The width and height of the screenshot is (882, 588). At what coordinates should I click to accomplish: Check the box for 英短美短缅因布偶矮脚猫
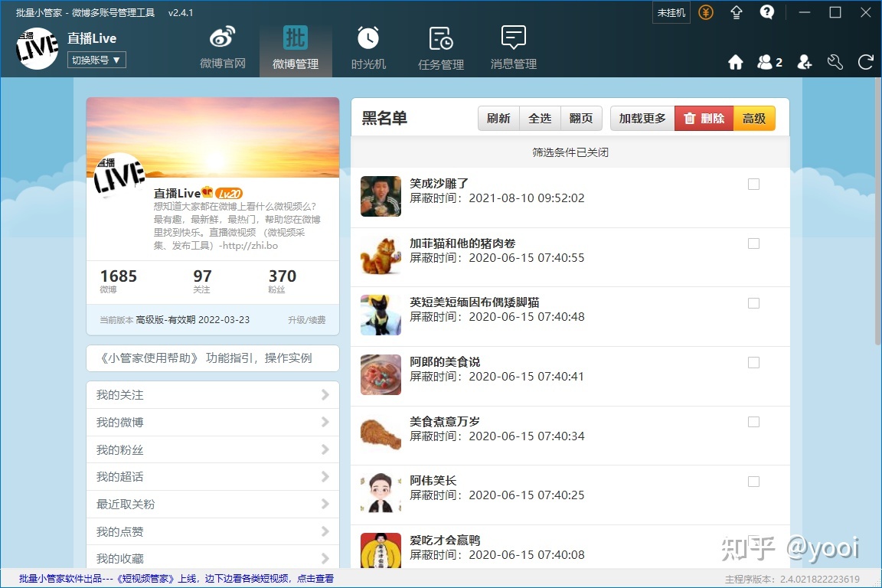[753, 303]
